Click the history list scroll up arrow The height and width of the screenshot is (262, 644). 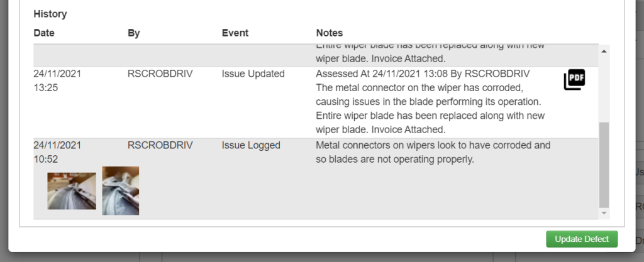604,52
